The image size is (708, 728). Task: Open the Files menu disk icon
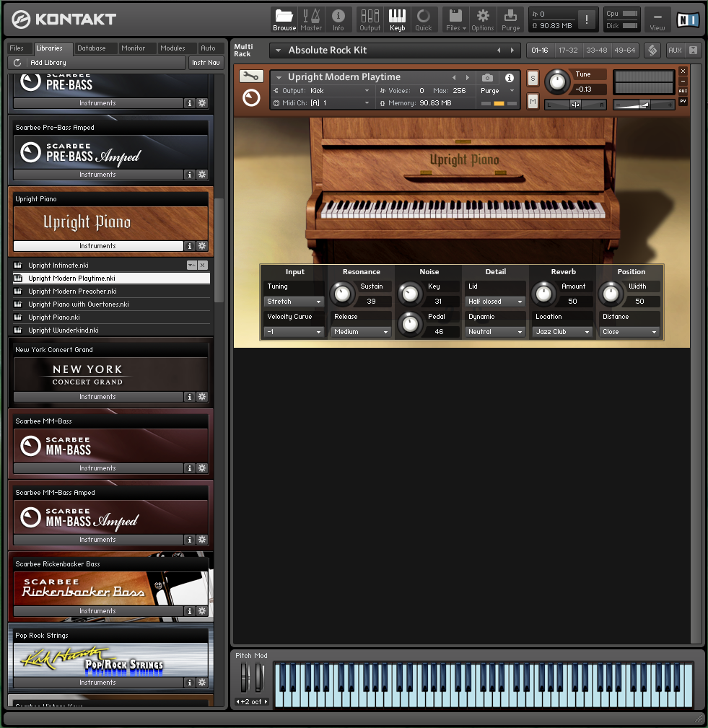[x=455, y=20]
